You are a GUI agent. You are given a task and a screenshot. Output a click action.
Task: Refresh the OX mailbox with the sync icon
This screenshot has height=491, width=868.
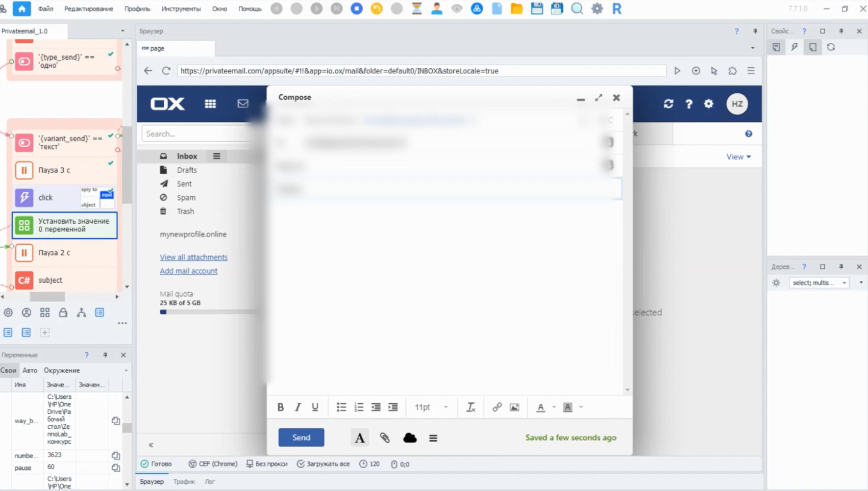668,104
